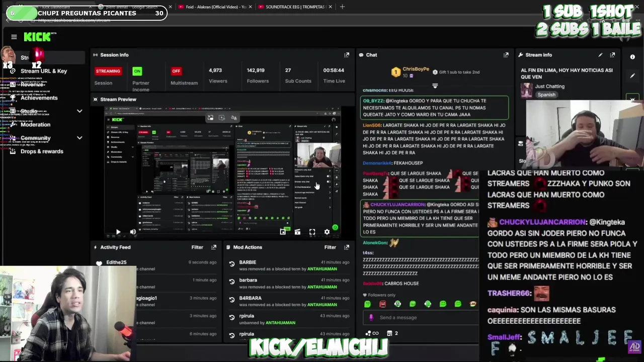Image resolution: width=644 pixels, height=362 pixels.
Task: Mute the stream preview volume
Action: [x=133, y=232]
